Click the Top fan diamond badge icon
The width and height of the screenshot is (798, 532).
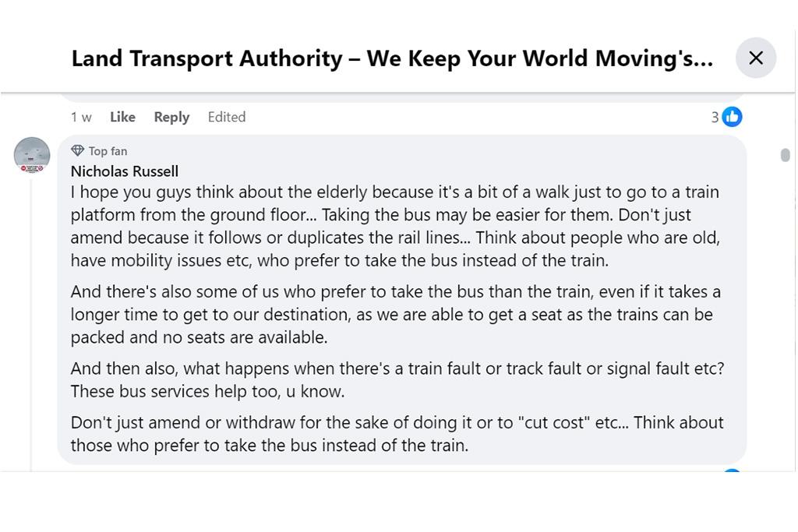tap(77, 150)
